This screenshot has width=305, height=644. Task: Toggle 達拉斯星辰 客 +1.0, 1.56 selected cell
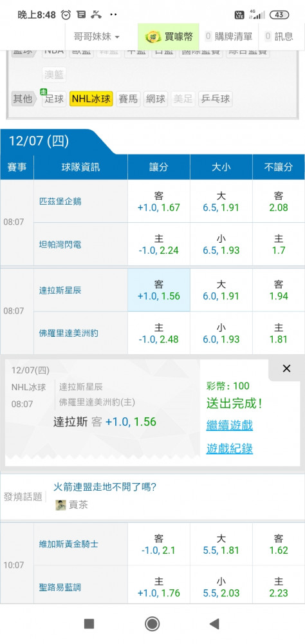pyautogui.click(x=159, y=290)
